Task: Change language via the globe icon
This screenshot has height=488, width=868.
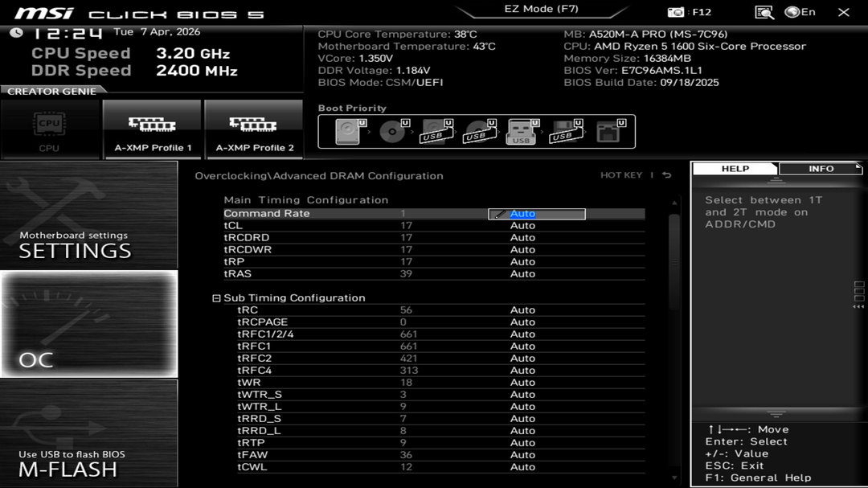Action: [792, 12]
